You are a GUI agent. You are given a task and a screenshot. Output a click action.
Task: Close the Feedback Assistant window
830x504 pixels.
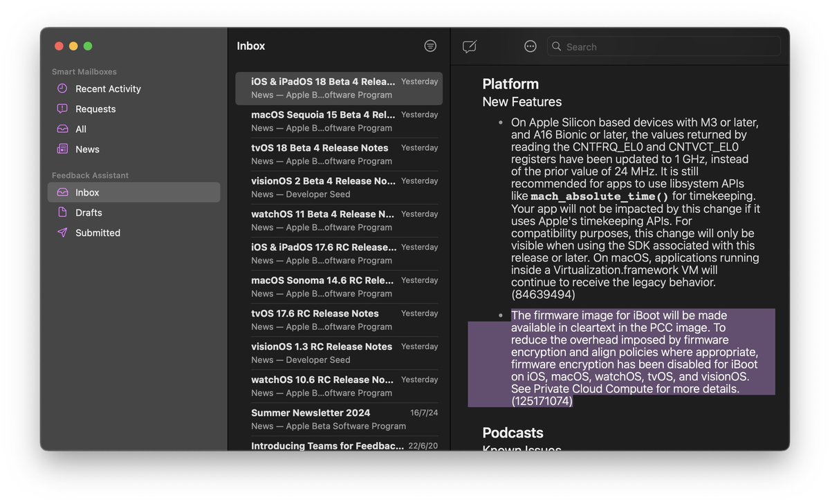click(59, 46)
